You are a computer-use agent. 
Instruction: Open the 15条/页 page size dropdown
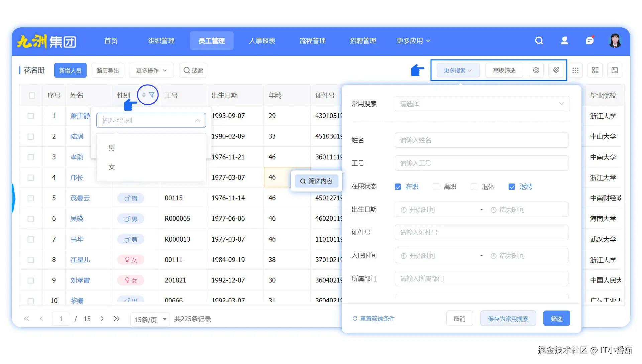(150, 319)
